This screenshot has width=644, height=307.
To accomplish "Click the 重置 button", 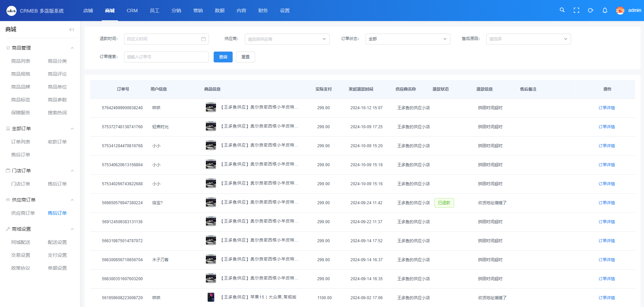I will [245, 57].
